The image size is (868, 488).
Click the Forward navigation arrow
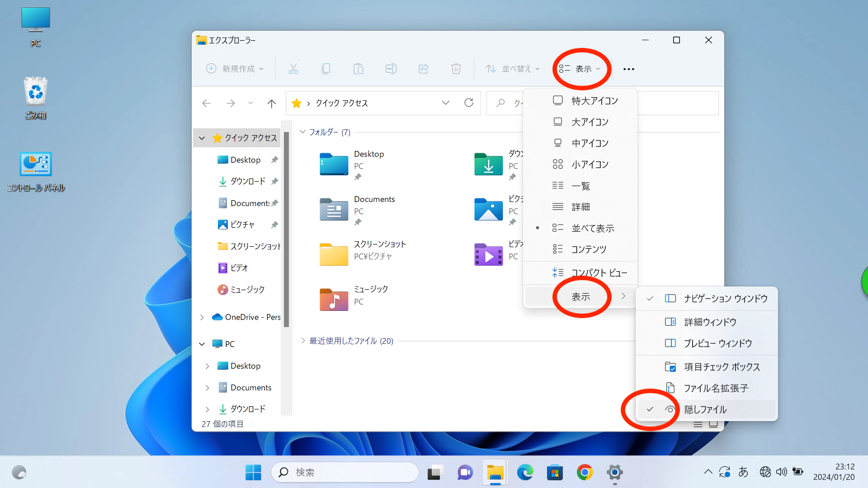(231, 103)
